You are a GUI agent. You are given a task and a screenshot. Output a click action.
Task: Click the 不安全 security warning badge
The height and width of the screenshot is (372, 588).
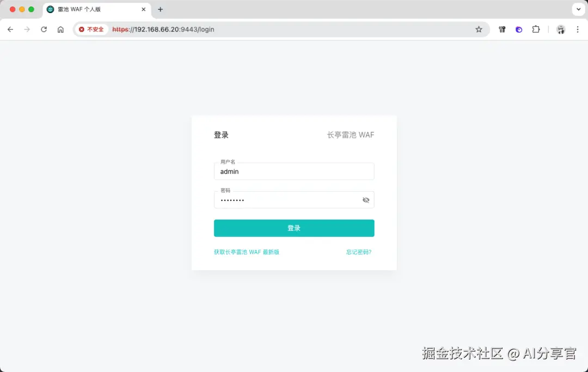tap(91, 29)
